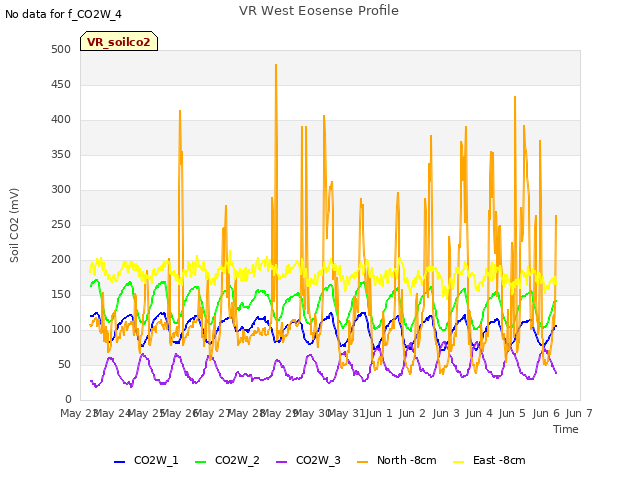Click the 400 y-axis tick label
Viewport: 640px width, 480px height.
(61, 120)
